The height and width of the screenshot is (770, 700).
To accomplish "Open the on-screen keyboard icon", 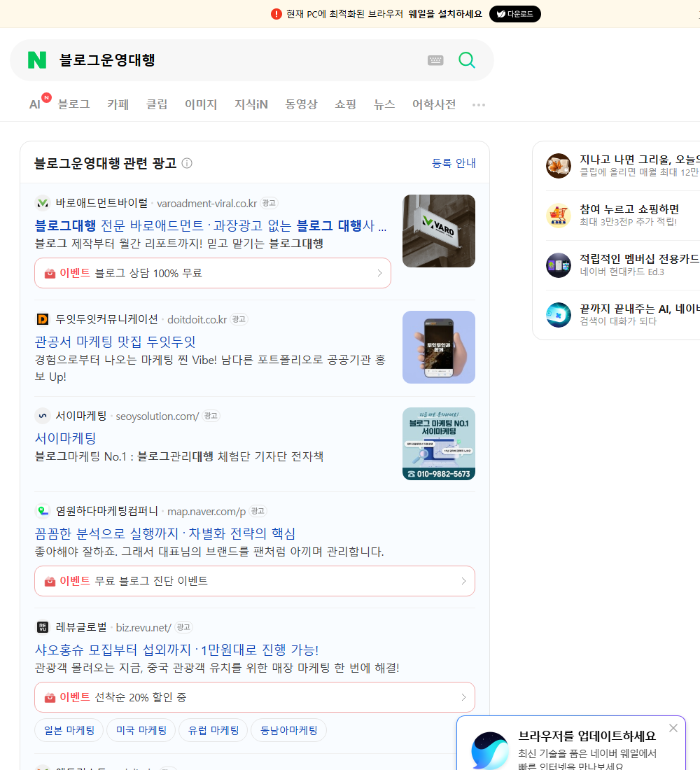I will click(x=435, y=60).
